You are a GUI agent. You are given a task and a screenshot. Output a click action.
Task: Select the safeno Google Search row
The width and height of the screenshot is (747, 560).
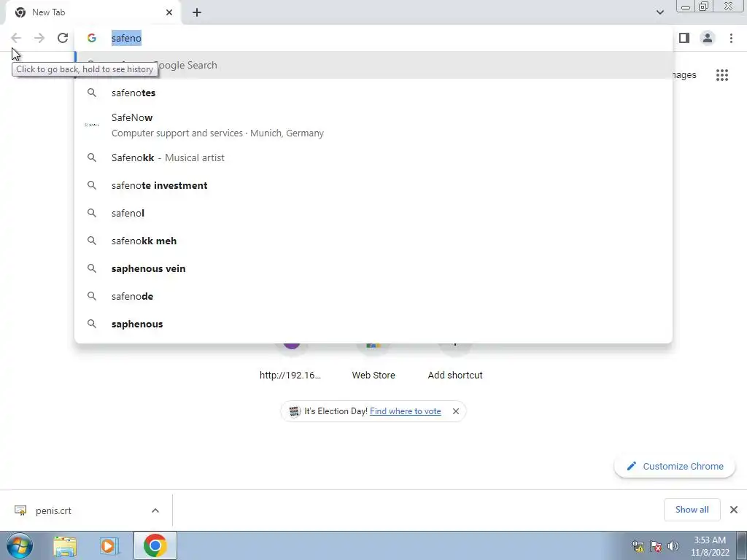click(373, 65)
